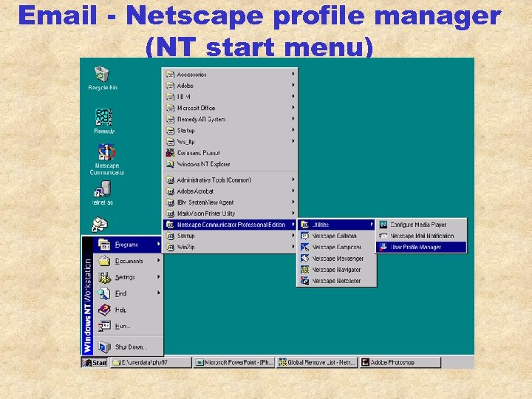
Task: Click the mail desktop icon above Start menu
Action: coord(100,224)
